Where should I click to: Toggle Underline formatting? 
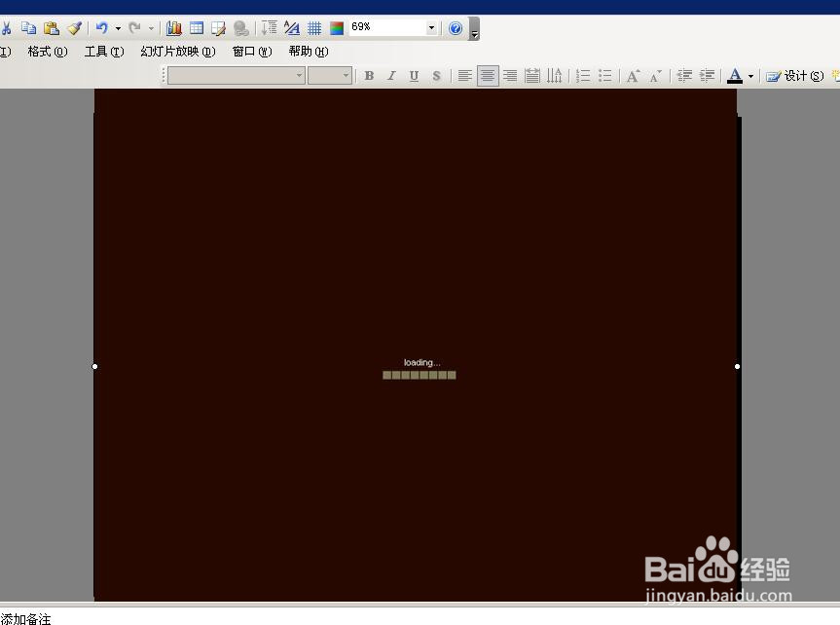pyautogui.click(x=414, y=76)
